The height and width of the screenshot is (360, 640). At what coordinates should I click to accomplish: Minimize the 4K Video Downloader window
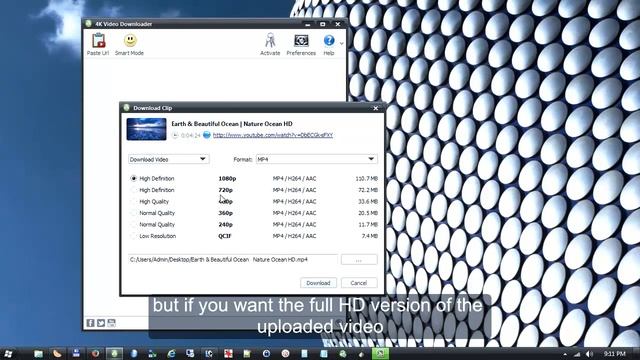click(308, 24)
